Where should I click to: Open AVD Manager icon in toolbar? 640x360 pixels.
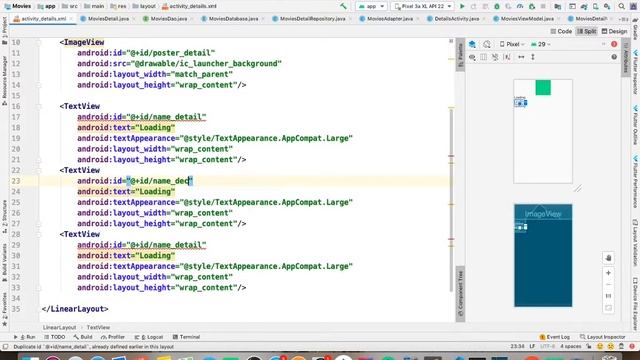[596, 6]
